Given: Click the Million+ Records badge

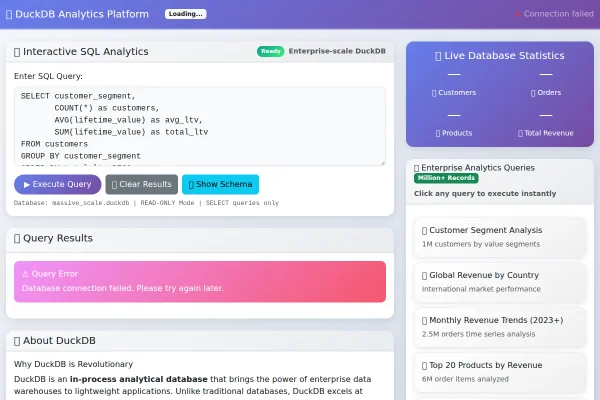Looking at the screenshot, I should click(x=446, y=178).
